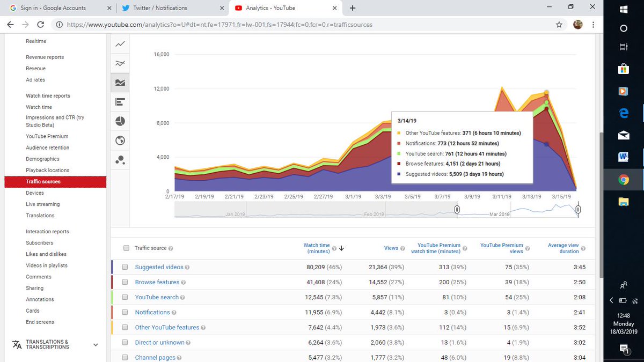Open File Explorer from taskbar
The image size is (644, 362).
(x=624, y=202)
